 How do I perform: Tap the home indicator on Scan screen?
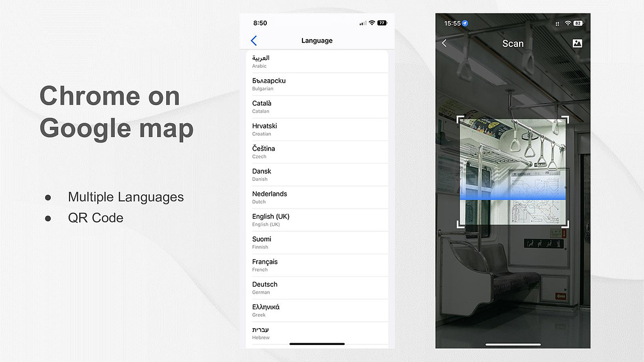click(x=513, y=344)
